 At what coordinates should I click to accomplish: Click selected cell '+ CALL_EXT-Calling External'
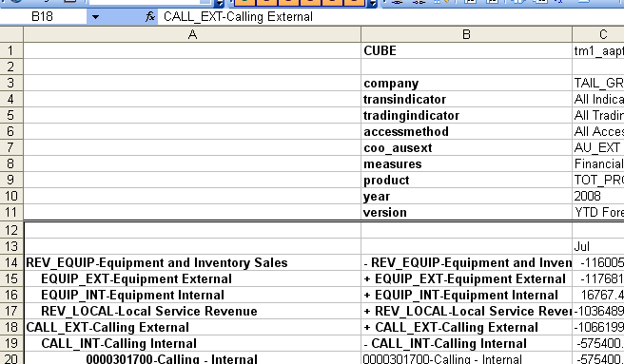pyautogui.click(x=466, y=327)
